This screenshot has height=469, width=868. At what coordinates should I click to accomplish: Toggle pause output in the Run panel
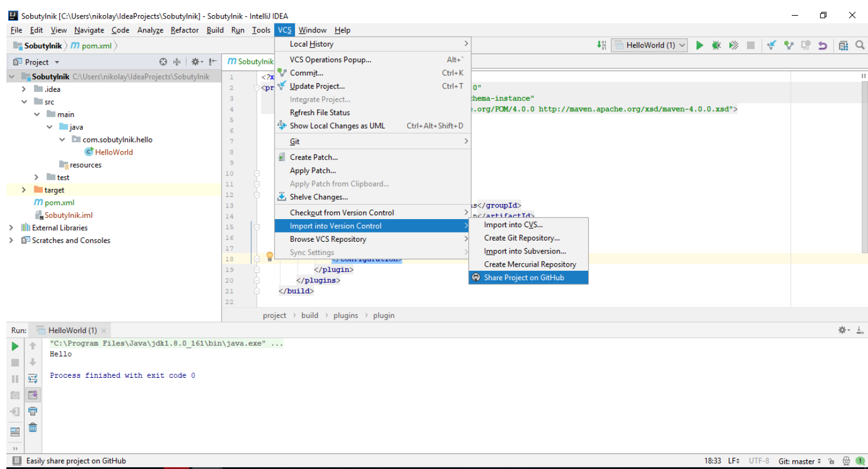click(x=15, y=379)
